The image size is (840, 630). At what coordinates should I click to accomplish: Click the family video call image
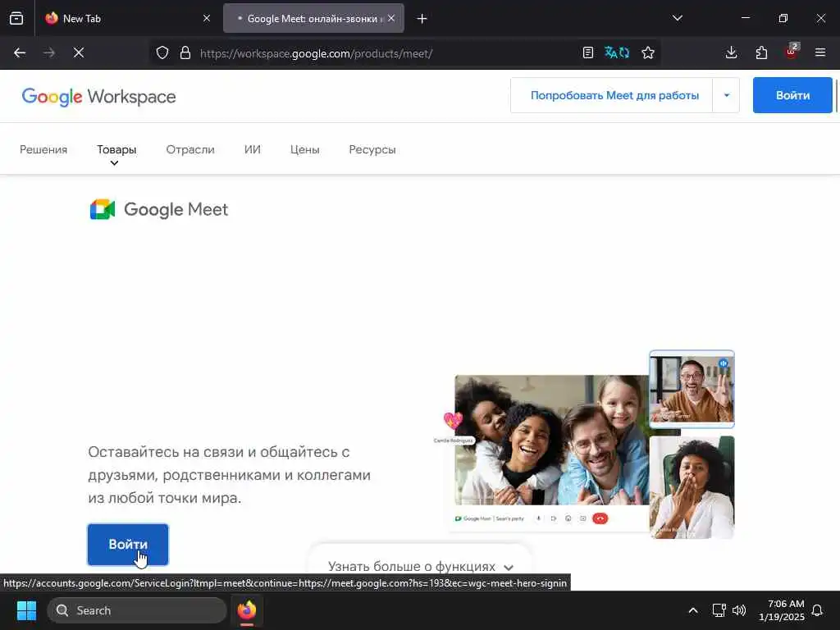[x=552, y=440]
